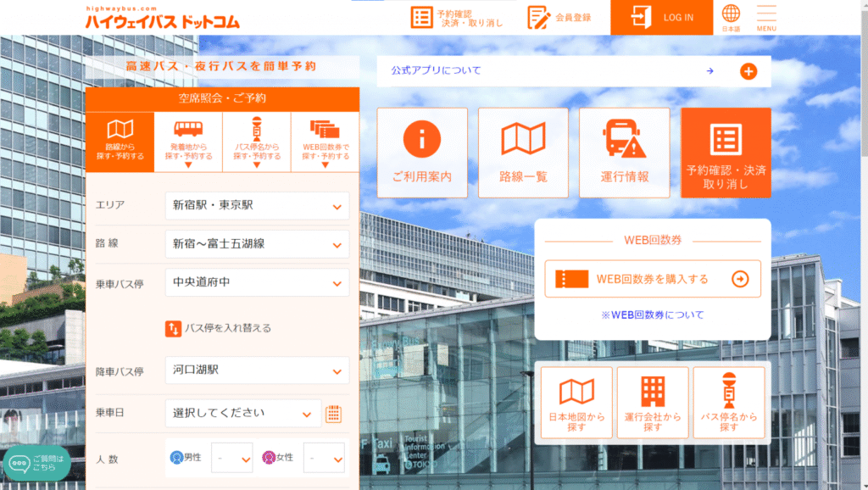Click the WEB回数券を購入する button

coord(652,279)
